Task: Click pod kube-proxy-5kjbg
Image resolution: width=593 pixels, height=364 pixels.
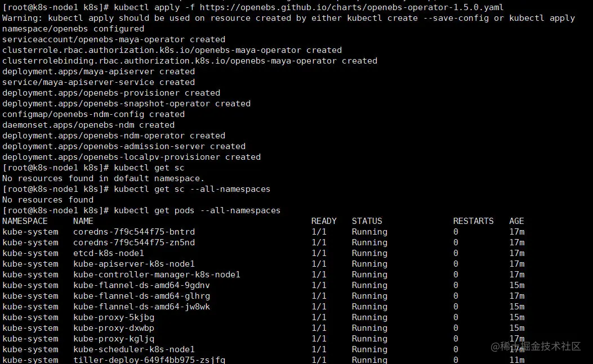Action: point(114,317)
